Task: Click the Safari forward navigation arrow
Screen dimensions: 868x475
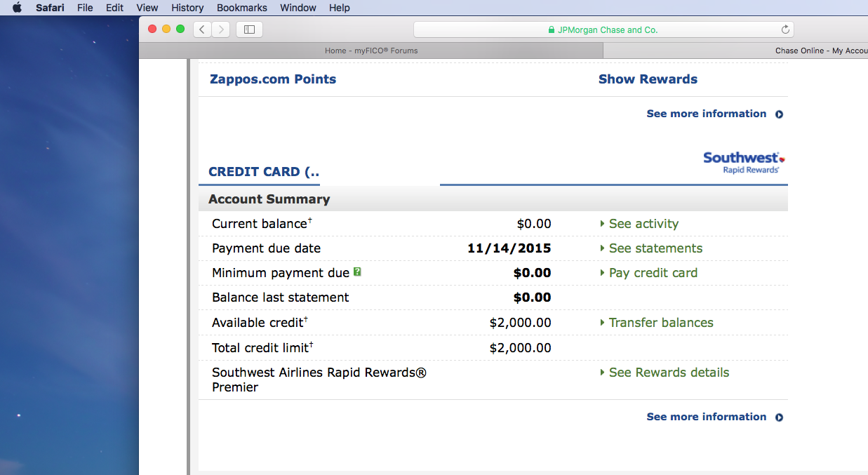Action: click(x=221, y=29)
